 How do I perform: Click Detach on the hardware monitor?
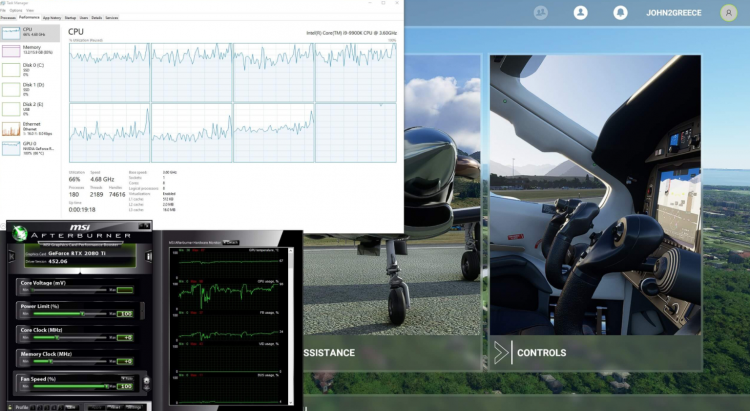231,241
